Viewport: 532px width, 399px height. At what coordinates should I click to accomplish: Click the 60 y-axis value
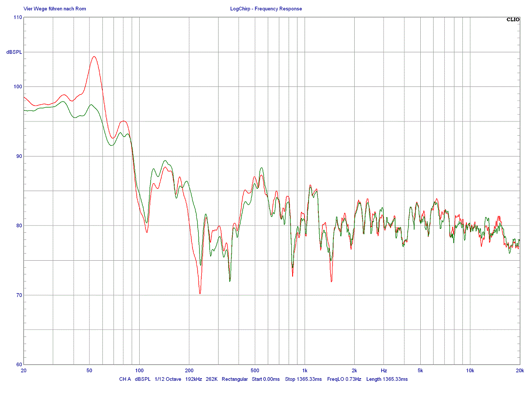(19, 364)
